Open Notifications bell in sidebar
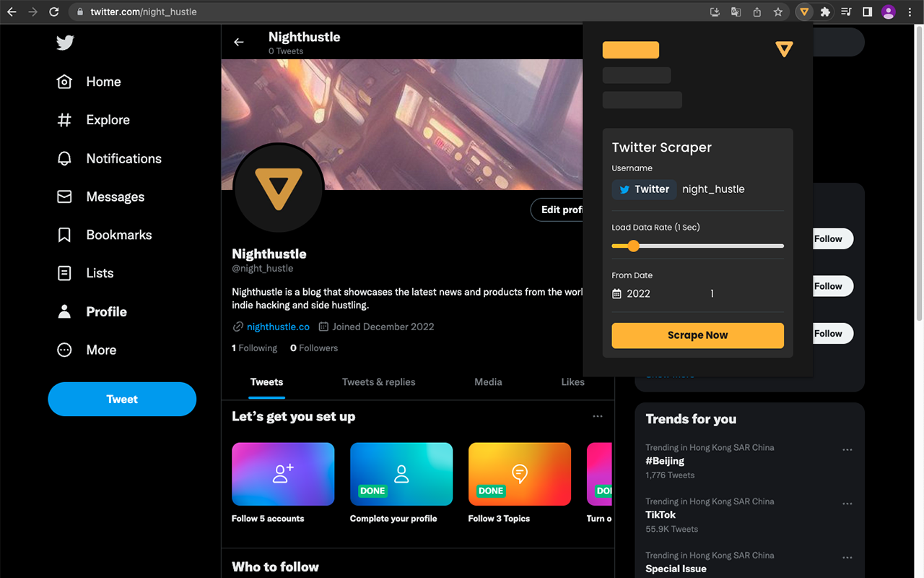The width and height of the screenshot is (924, 578). (x=109, y=158)
